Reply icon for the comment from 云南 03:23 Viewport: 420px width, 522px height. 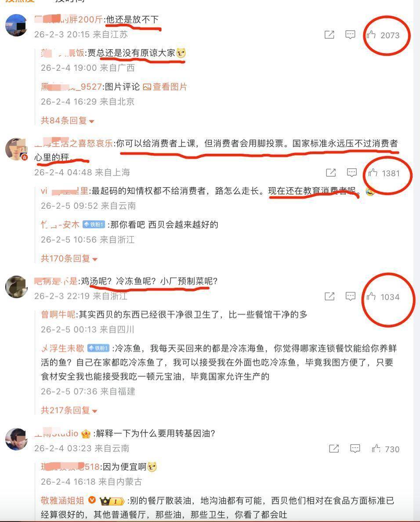tap(355, 449)
